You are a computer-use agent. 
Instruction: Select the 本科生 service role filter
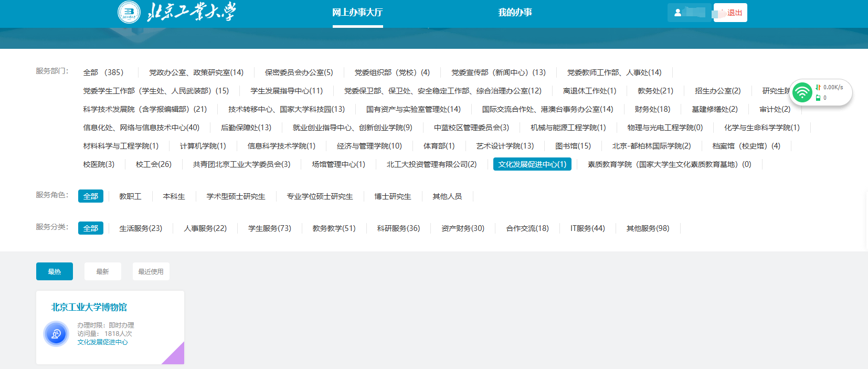[x=174, y=196]
